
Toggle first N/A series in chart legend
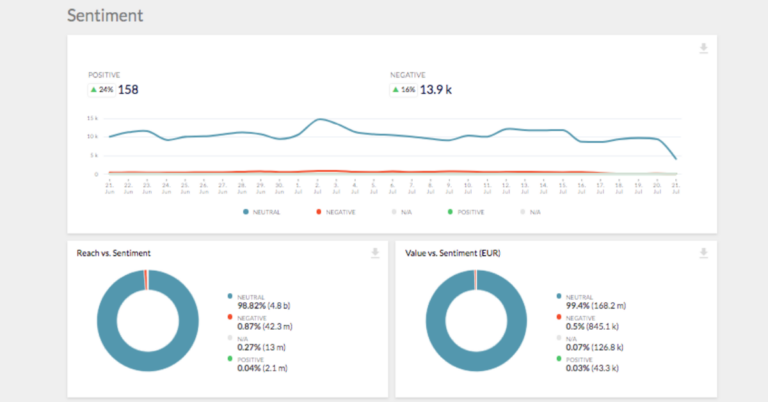click(406, 212)
